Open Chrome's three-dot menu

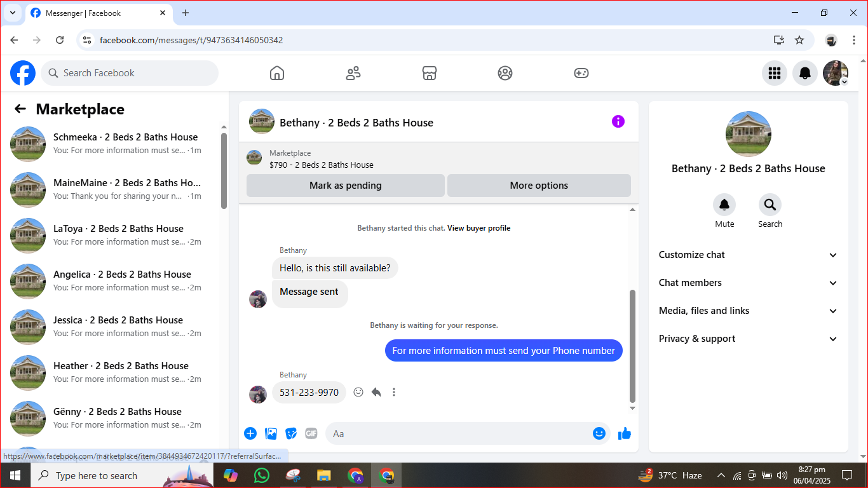pyautogui.click(x=854, y=40)
